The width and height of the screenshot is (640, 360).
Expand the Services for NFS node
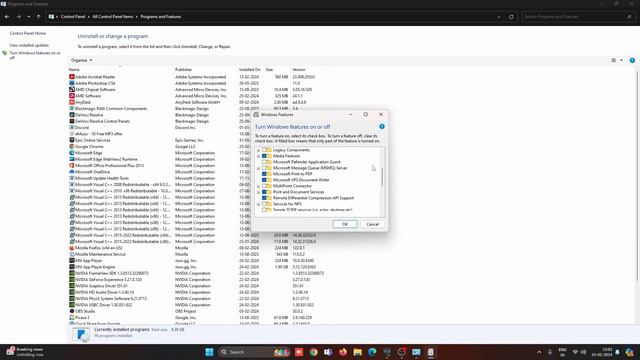pos(258,204)
